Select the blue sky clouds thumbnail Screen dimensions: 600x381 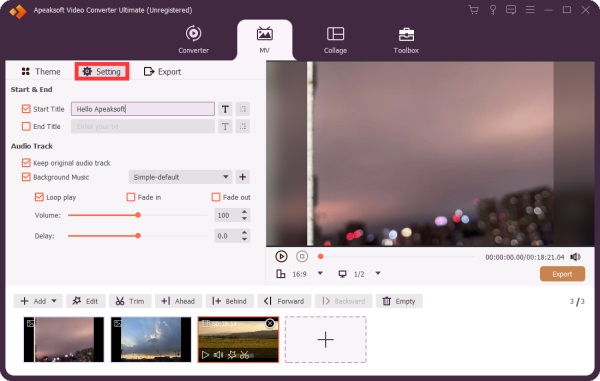151,339
